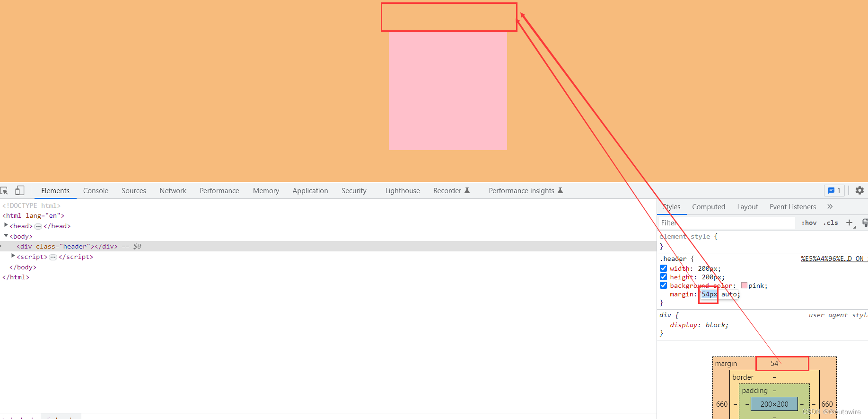This screenshot has height=419, width=868.
Task: Toggle the .cls classes button
Action: [831, 223]
